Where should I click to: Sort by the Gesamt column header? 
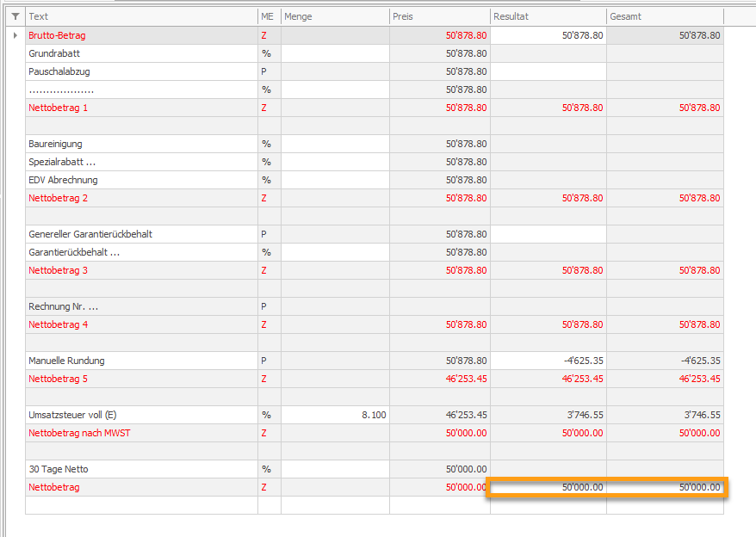[665, 16]
